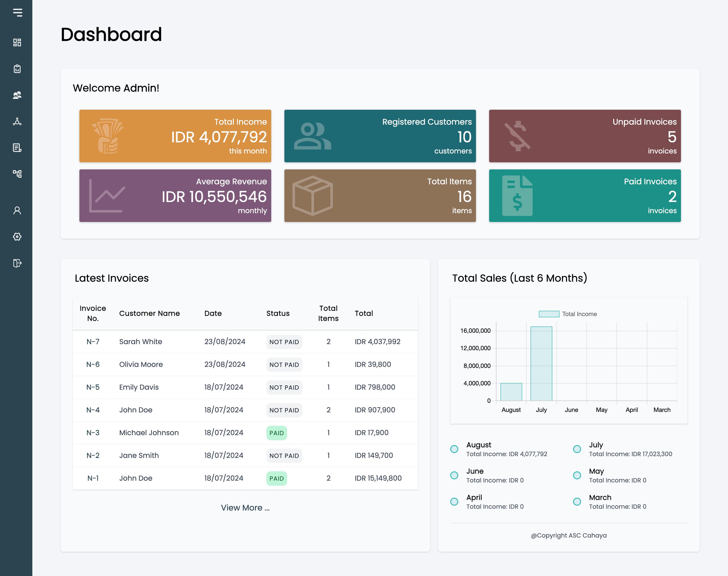
Task: Click the PAID badge for invoice N-1
Action: tap(277, 479)
